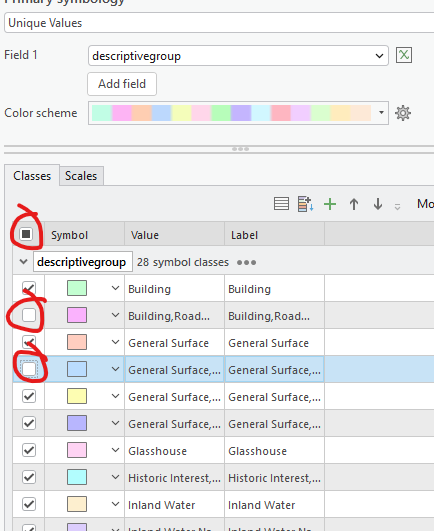Screen dimensions: 434x531
Task: Click the Inland Water value cell
Action: point(174,505)
